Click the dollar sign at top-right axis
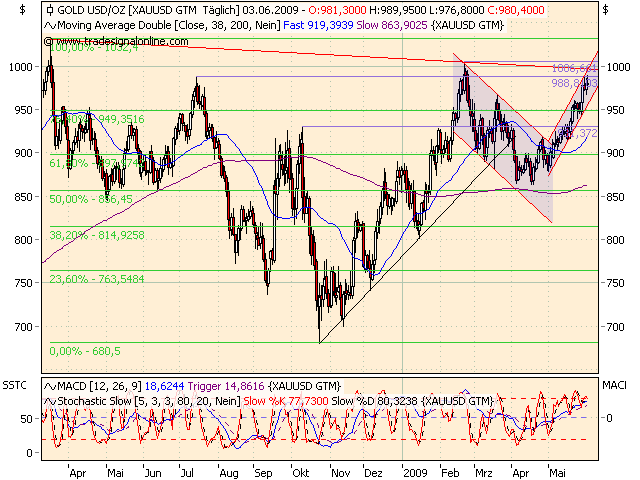The width and height of the screenshot is (640, 480). point(605,8)
